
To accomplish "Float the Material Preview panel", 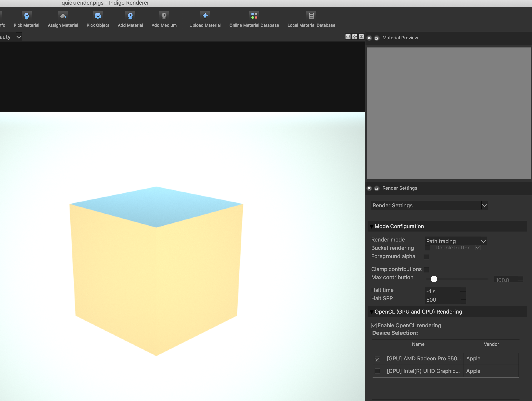I will coord(377,38).
